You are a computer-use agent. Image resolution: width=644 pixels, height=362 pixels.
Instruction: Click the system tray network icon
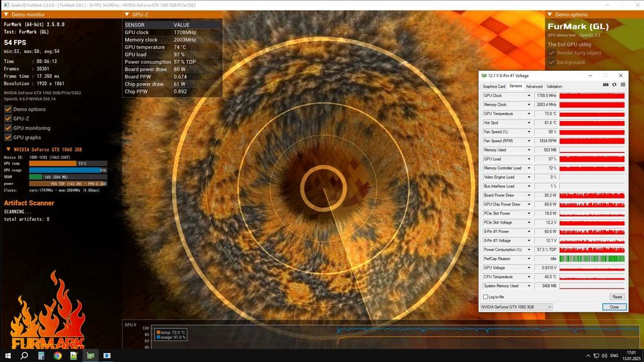[596, 356]
